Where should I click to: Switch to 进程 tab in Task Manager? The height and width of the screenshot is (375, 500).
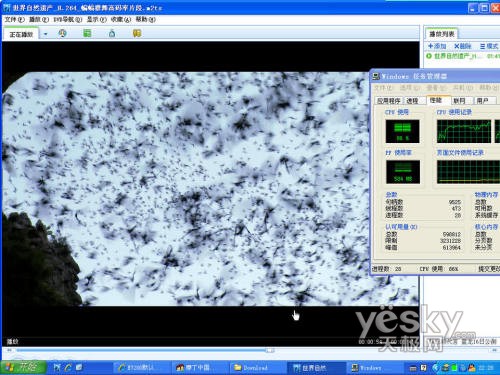(x=414, y=101)
